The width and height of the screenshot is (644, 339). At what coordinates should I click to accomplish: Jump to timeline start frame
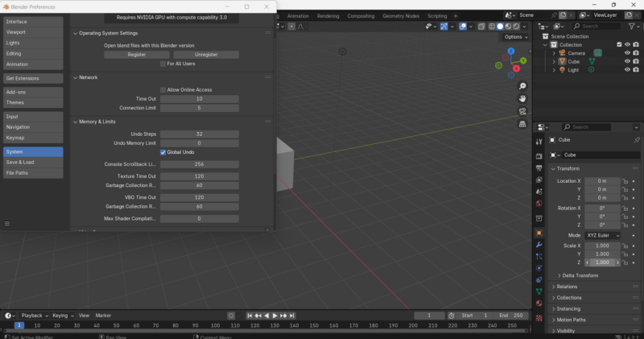tap(250, 316)
